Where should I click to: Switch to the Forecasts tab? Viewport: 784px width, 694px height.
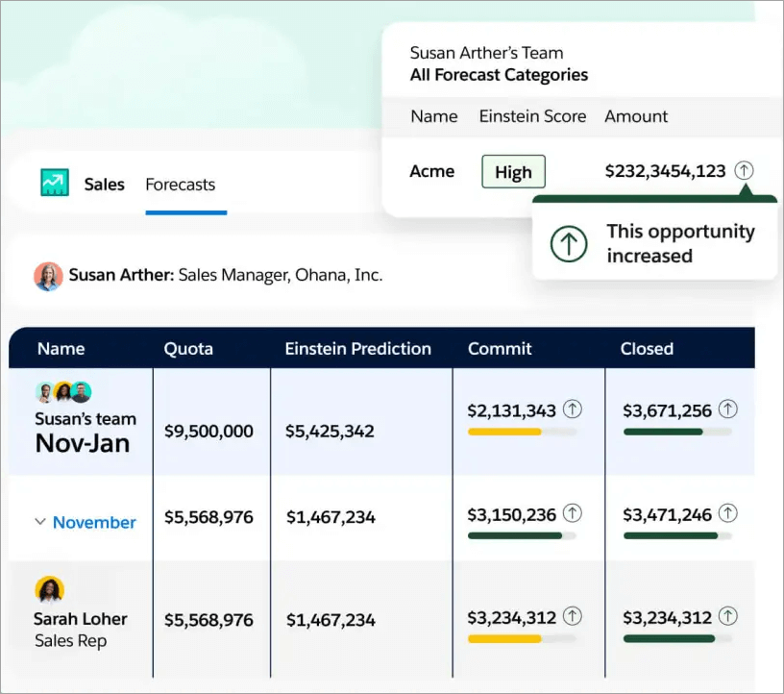pyautogui.click(x=180, y=185)
